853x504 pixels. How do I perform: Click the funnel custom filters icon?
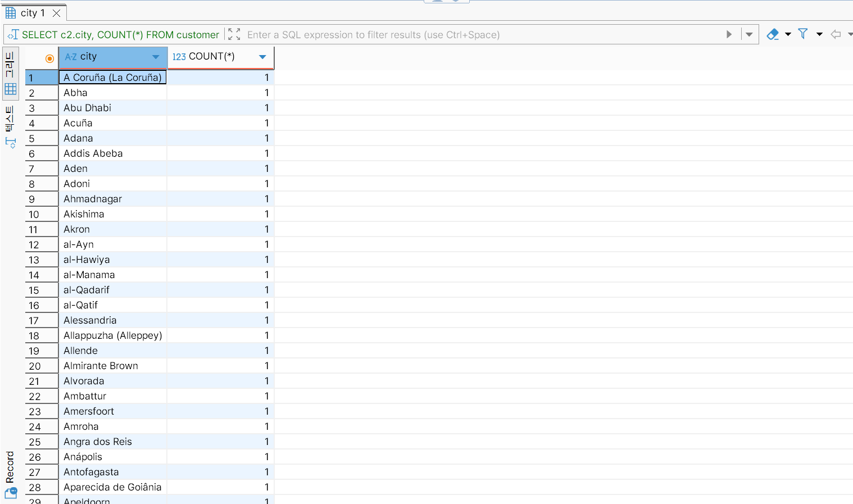803,34
